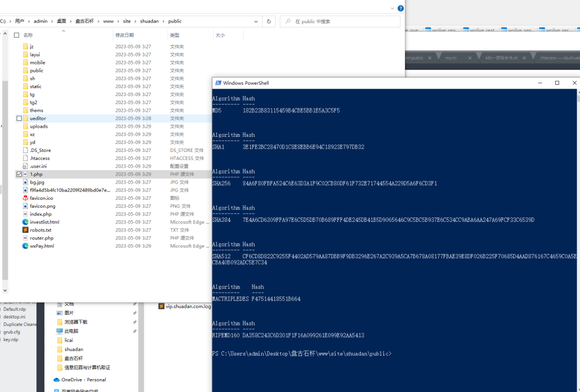580x392 pixels.
Task: Click the OneDrive - Personal cloud icon
Action: 56,380
